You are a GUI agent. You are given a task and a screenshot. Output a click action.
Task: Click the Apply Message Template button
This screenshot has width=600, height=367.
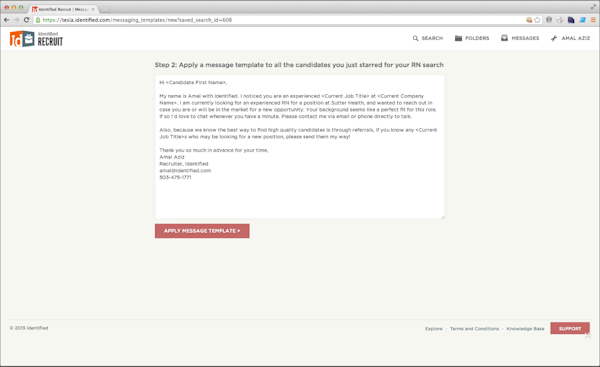click(x=202, y=231)
